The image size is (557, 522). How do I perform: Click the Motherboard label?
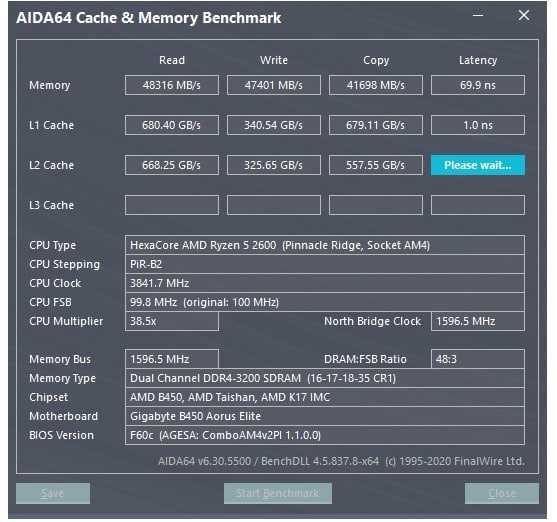[64, 416]
